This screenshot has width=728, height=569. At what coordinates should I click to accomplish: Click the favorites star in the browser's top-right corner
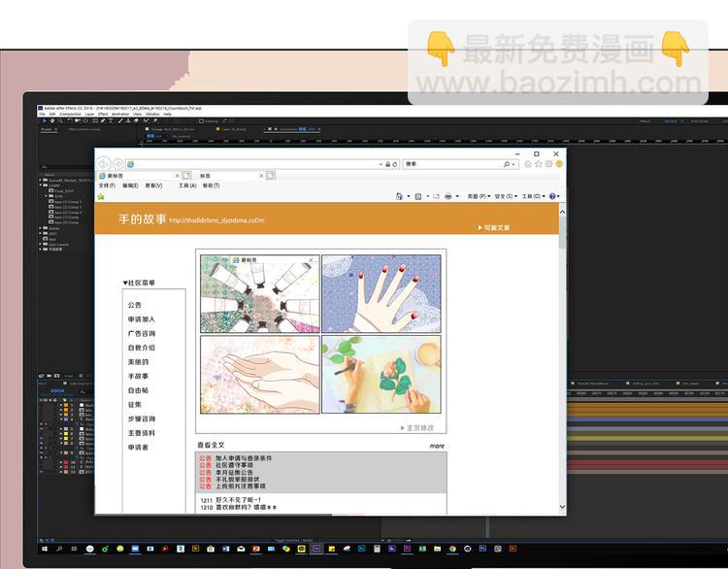539,164
